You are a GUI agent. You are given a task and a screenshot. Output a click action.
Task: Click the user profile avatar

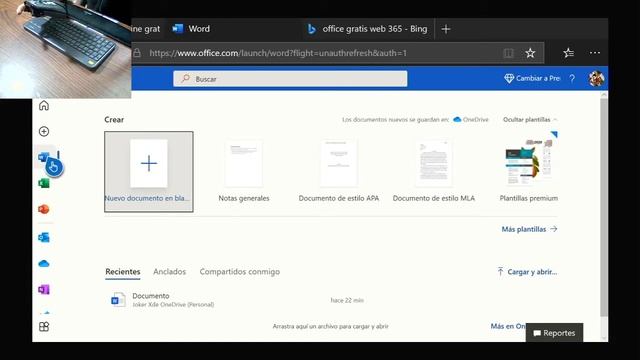point(596,78)
